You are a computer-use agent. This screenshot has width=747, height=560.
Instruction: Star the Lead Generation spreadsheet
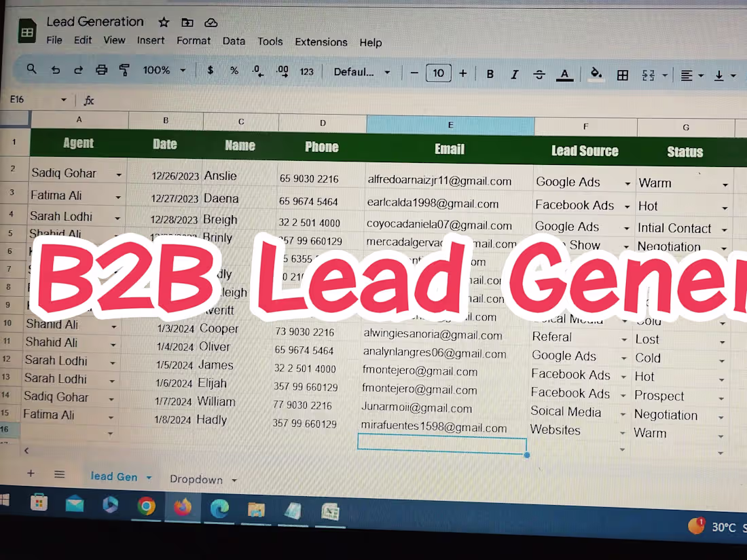coord(163,22)
